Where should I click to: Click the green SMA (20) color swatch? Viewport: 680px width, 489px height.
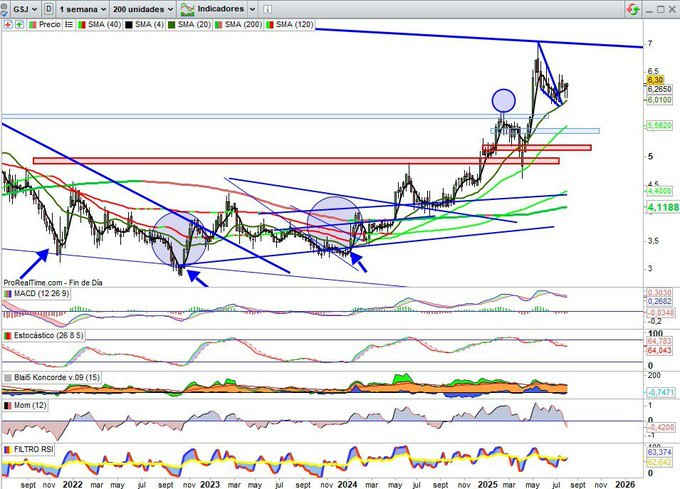coord(172,25)
